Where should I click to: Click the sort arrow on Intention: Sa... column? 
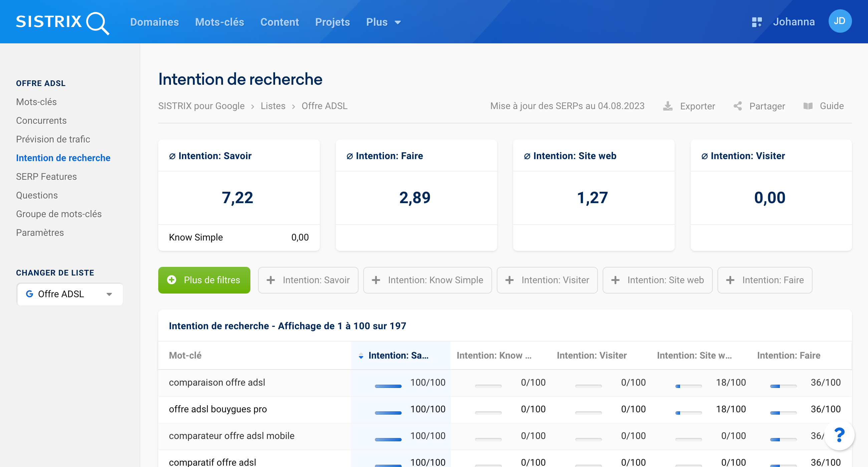point(361,356)
